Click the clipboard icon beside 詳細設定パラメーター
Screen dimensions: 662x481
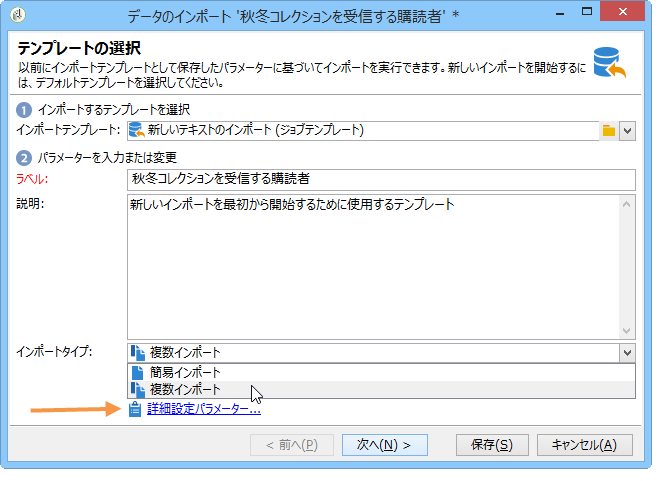click(x=135, y=409)
